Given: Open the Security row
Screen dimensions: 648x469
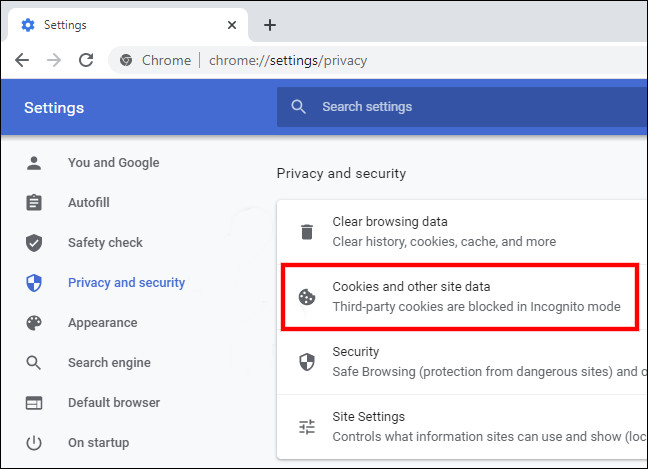Looking at the screenshot, I should point(462,362).
